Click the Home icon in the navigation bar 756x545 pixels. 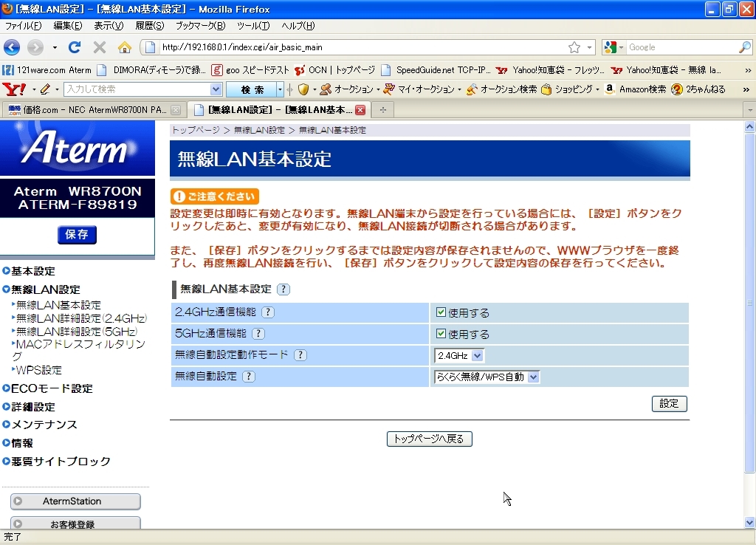124,47
